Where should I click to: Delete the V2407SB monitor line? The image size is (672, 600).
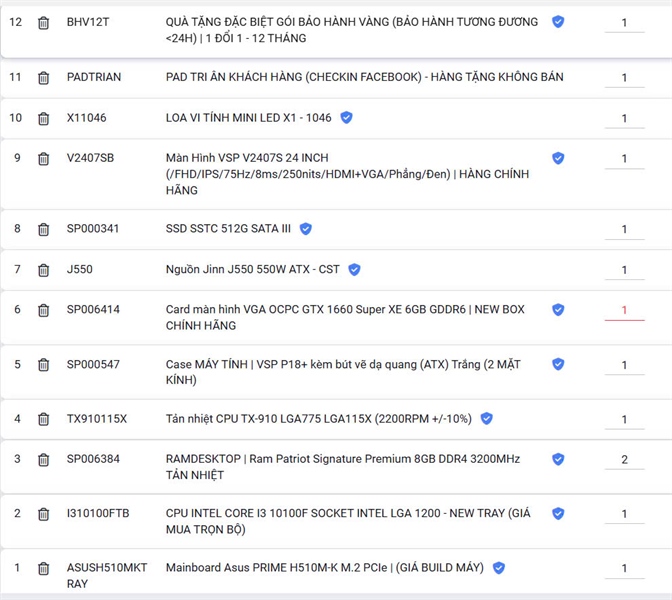tap(44, 159)
